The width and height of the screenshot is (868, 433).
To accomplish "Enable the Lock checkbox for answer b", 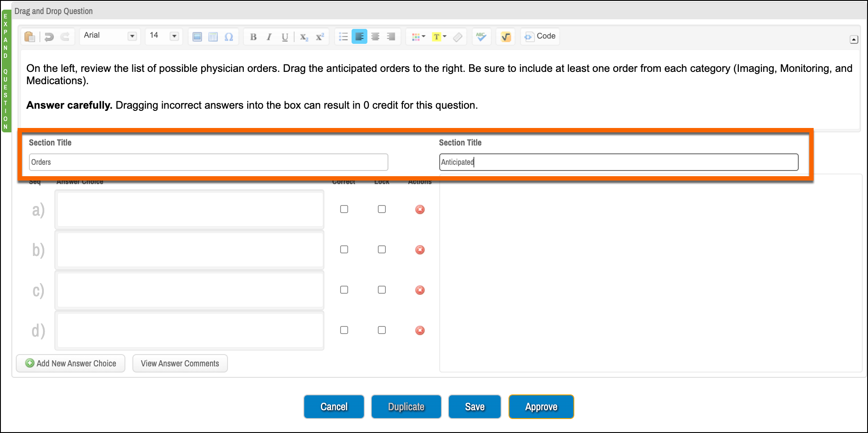I will (x=381, y=249).
